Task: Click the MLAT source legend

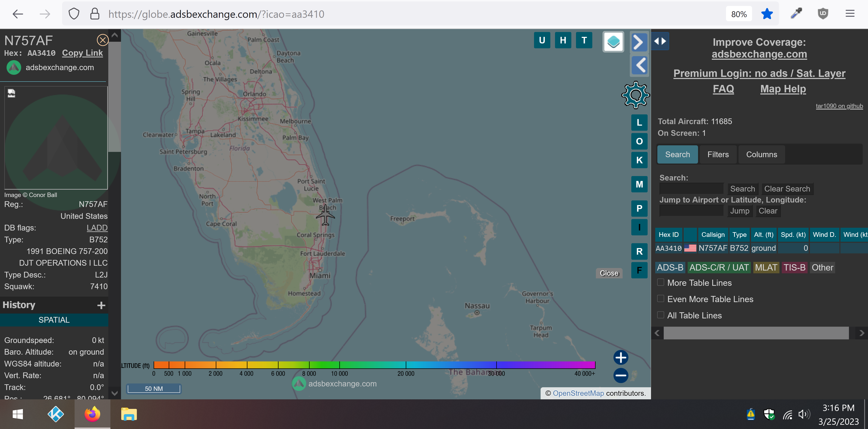Action: 766,268
